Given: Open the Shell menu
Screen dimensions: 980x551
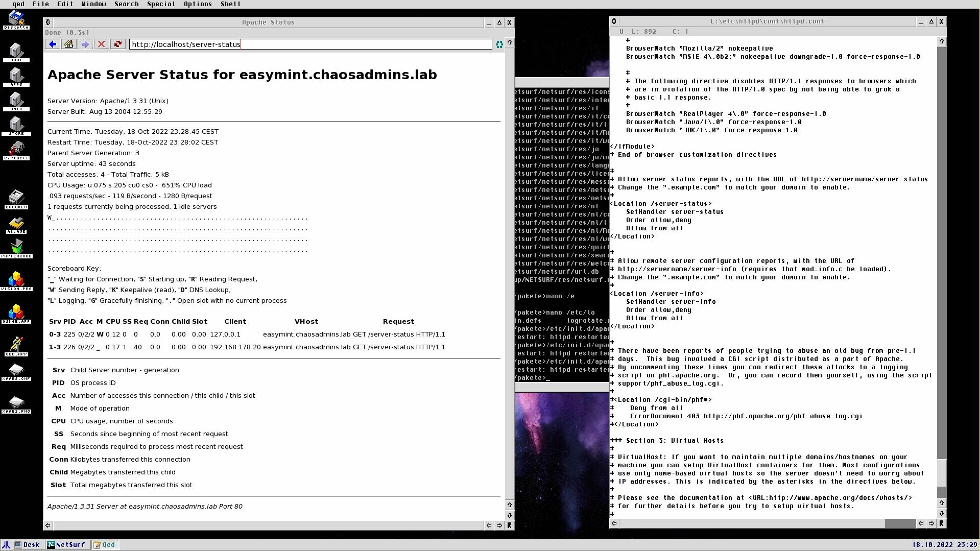Looking at the screenshot, I should 230,4.
